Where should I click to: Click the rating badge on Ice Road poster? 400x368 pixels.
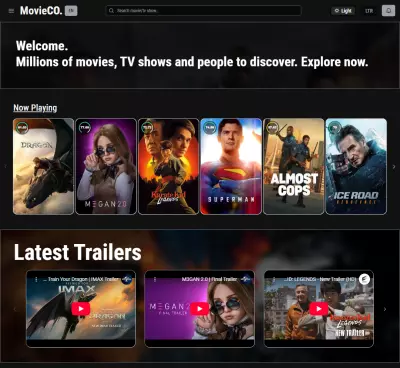click(335, 128)
